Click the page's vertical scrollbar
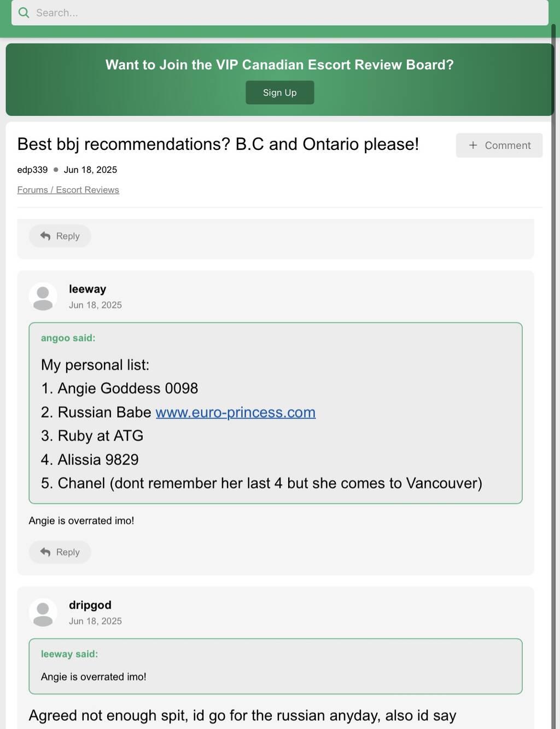Viewport: 560px width, 729px height. pos(553,328)
